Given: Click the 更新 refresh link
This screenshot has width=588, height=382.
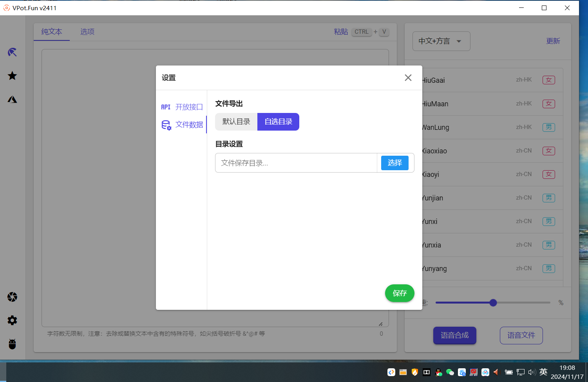Looking at the screenshot, I should (553, 41).
